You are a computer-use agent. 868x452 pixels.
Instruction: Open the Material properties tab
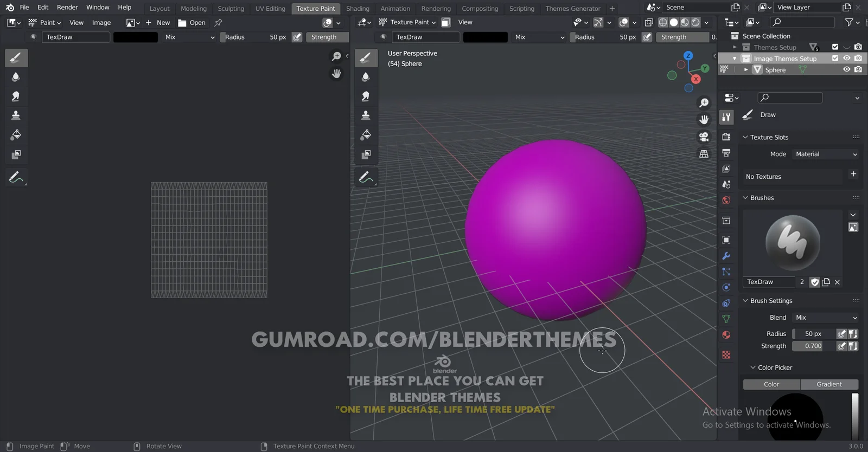click(726, 335)
